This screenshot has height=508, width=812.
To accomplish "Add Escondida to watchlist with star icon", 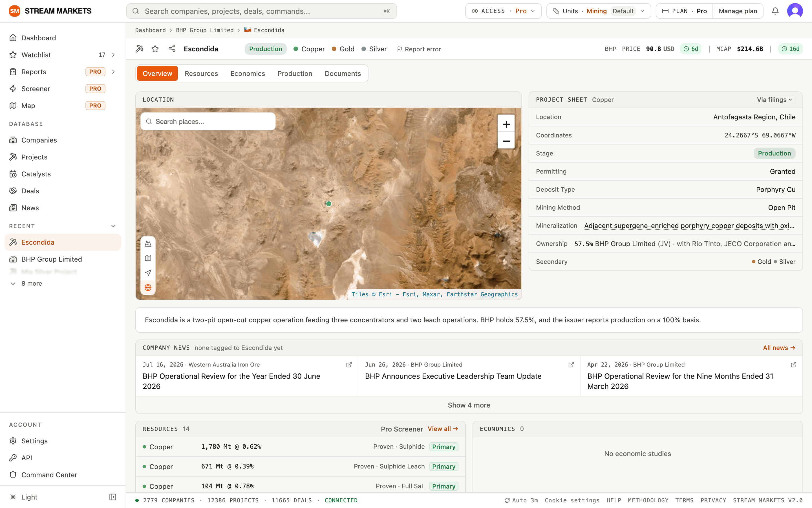I will tap(155, 49).
